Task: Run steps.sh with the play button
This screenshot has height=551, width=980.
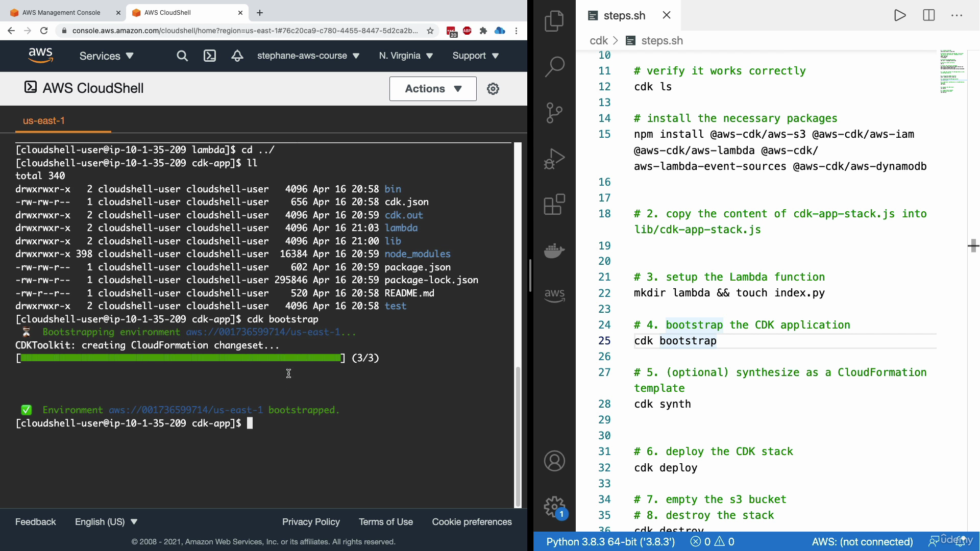Action: pos(900,15)
